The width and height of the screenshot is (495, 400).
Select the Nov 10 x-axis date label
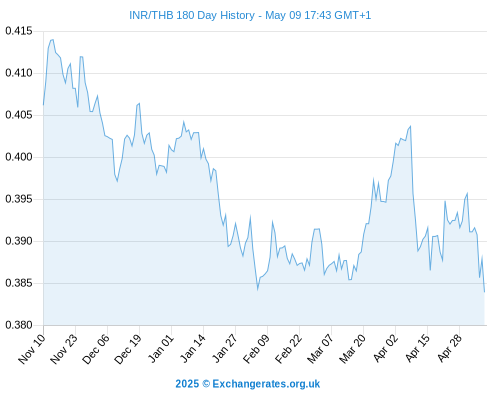[x=31, y=349]
